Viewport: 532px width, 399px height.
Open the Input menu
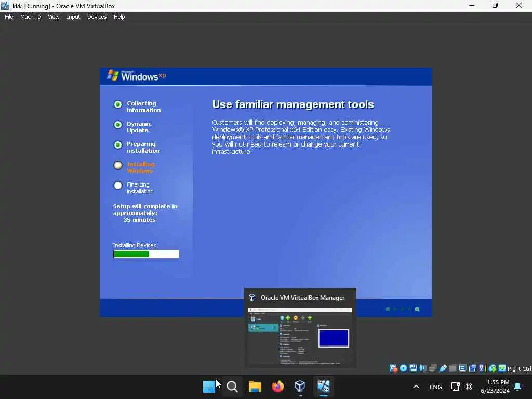[73, 17]
